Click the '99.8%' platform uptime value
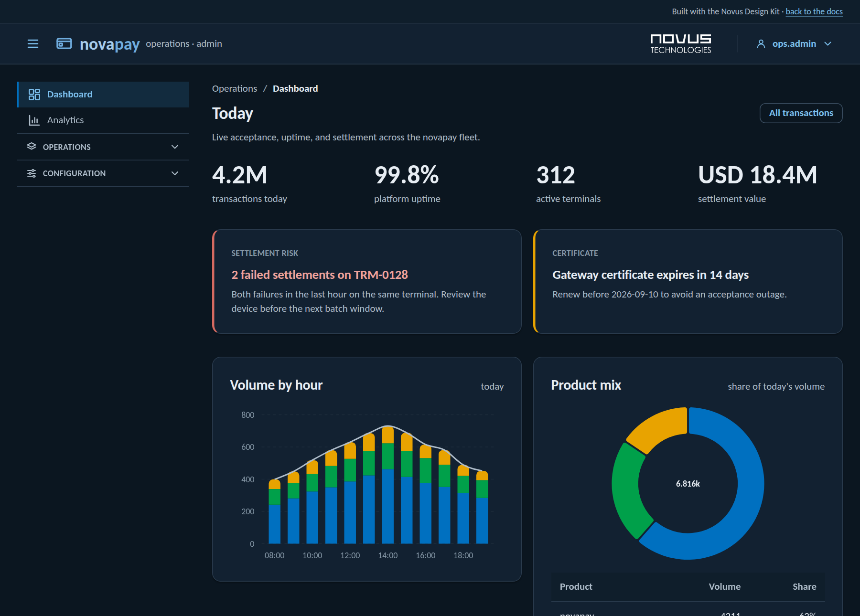 point(407,175)
